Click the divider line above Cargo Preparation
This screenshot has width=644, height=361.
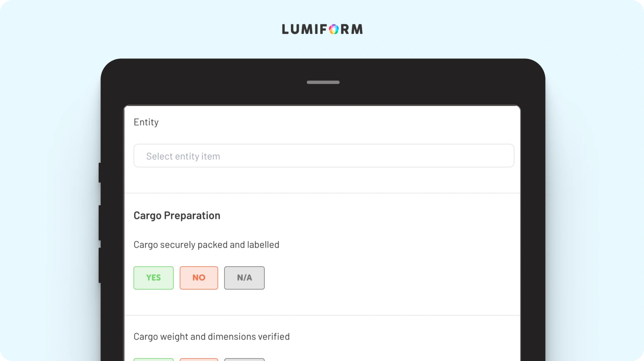click(x=322, y=193)
